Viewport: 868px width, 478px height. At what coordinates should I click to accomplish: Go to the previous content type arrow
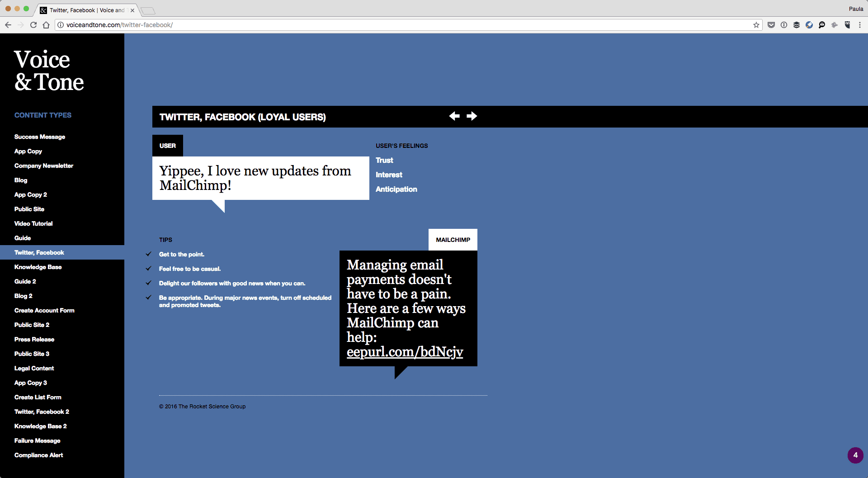[x=454, y=116]
